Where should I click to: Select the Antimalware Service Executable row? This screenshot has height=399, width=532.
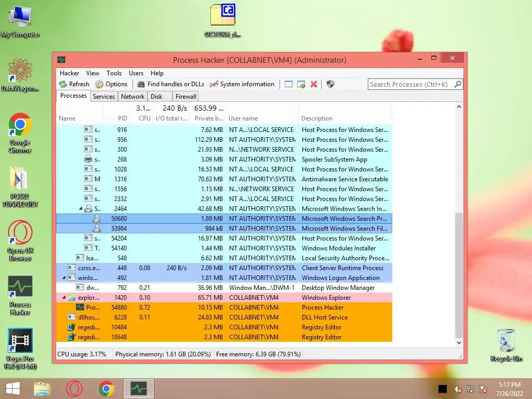[224, 179]
